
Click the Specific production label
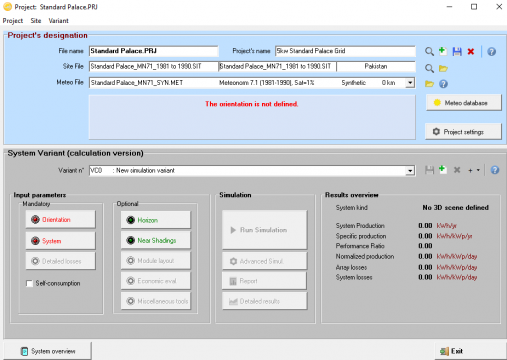click(361, 236)
